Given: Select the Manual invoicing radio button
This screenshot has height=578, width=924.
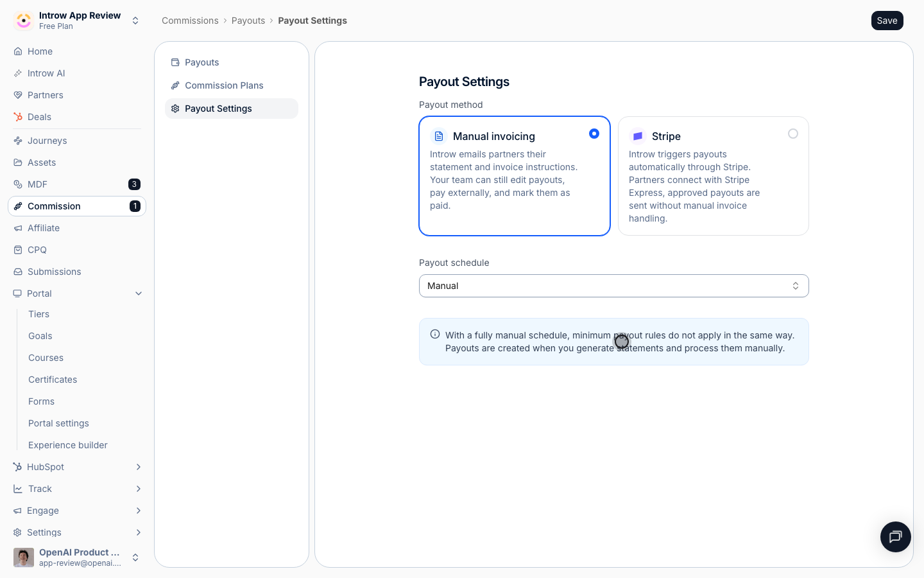Looking at the screenshot, I should (x=594, y=134).
